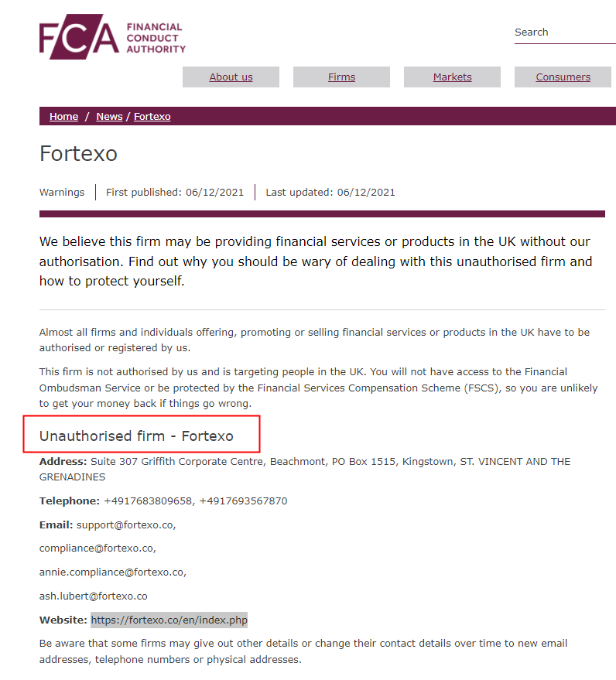Click the Last updated date text
Viewport: 616px width, 680px height.
pyautogui.click(x=330, y=193)
